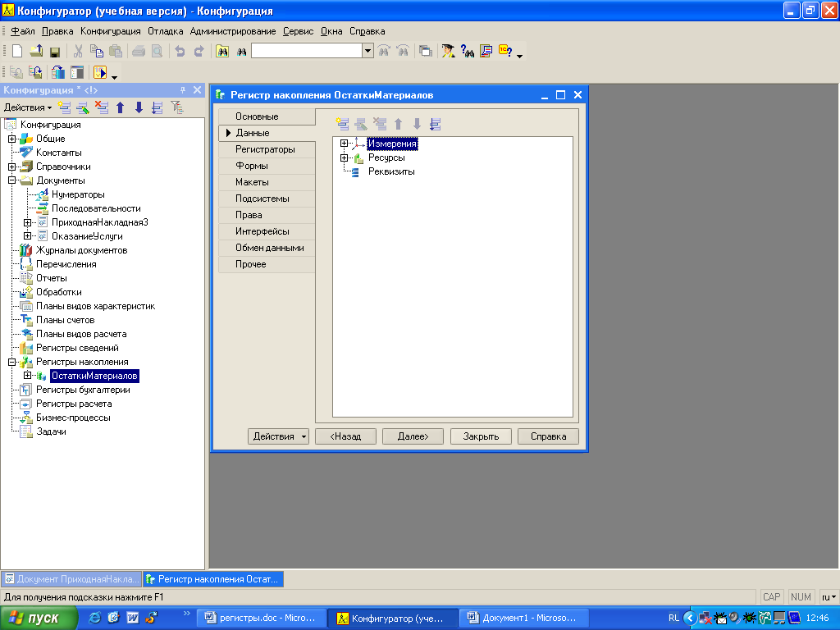
Task: Open the Отладка menu
Action: pos(165,31)
